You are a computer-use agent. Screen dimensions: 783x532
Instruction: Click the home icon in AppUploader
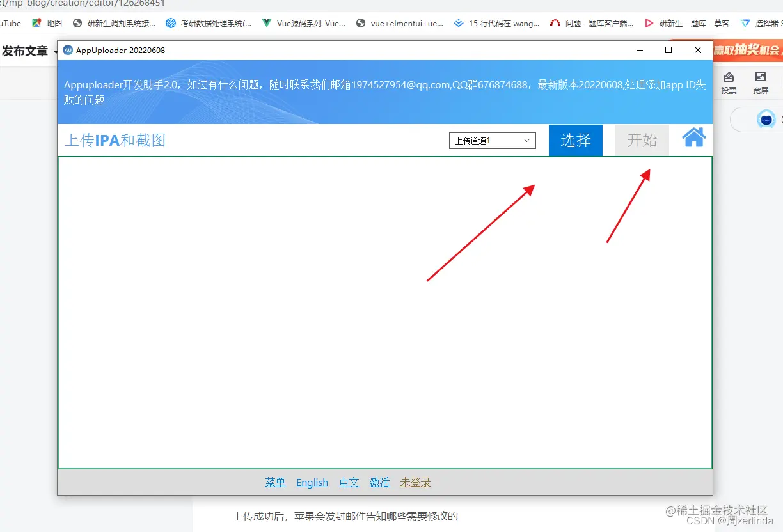click(693, 137)
